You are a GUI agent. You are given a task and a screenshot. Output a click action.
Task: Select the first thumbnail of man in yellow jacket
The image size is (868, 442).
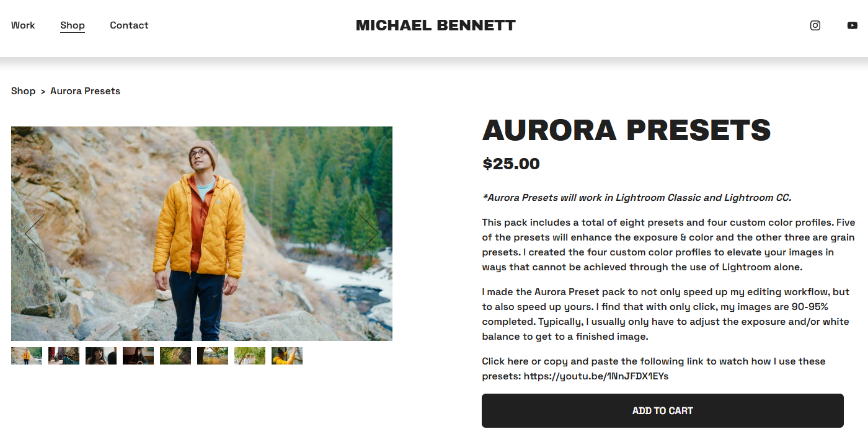pos(27,356)
